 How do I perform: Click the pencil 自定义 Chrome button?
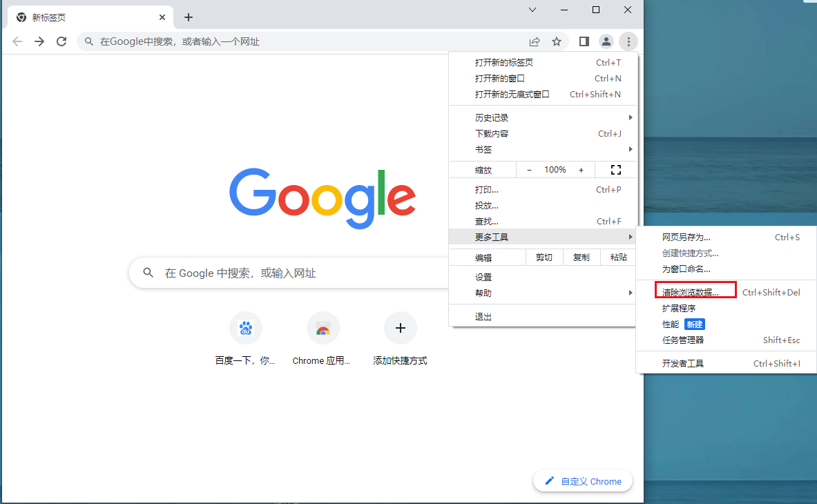582,481
